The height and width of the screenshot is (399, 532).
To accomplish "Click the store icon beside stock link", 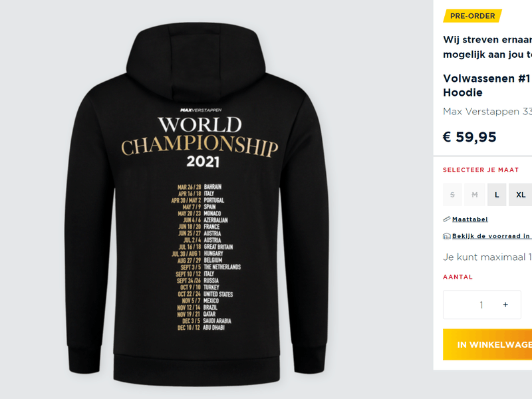I will pos(447,236).
